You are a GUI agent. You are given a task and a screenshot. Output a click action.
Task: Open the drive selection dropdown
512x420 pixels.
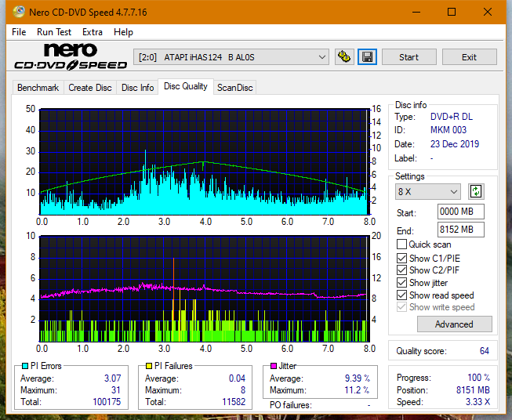click(231, 57)
